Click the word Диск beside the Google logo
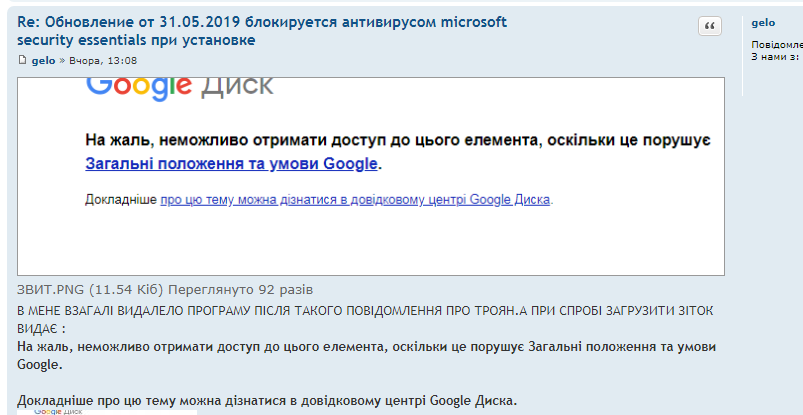The image size is (803, 415). pyautogui.click(x=237, y=86)
